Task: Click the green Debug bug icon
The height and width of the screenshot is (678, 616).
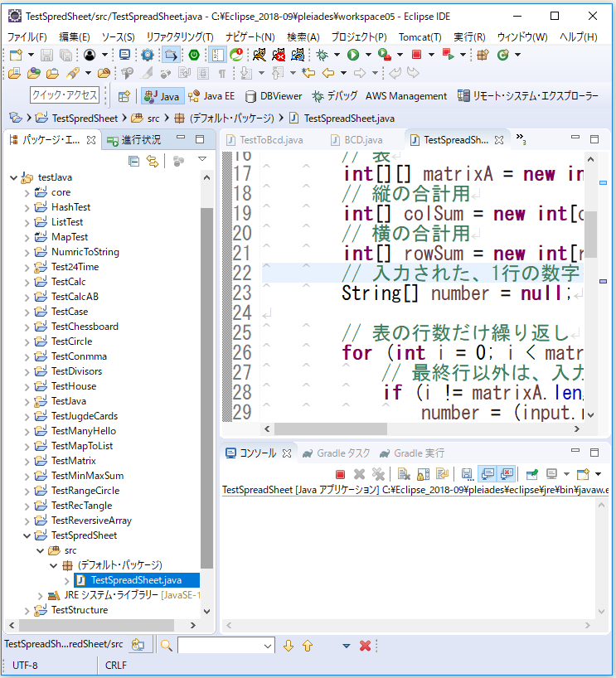Action: tap(322, 55)
